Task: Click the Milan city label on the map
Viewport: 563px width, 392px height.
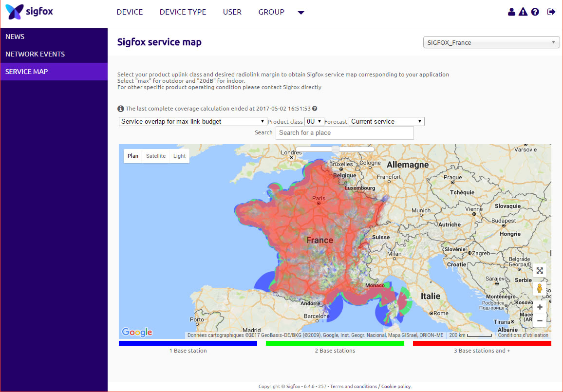Action: [x=394, y=253]
